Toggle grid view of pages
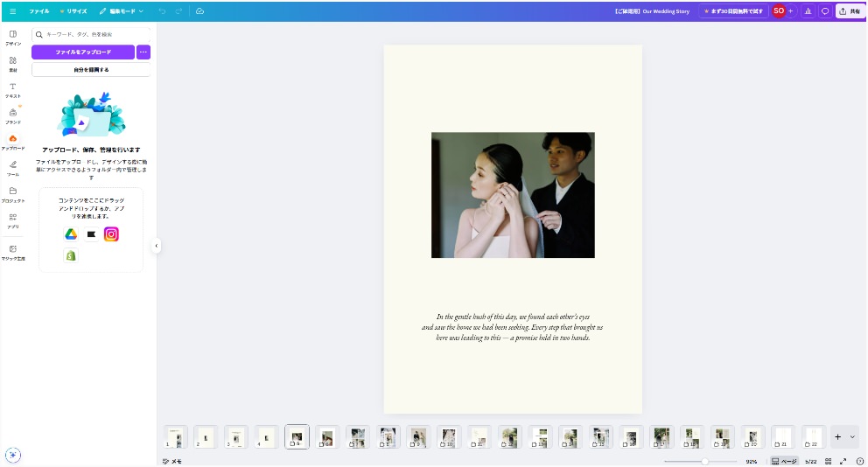 (x=828, y=461)
